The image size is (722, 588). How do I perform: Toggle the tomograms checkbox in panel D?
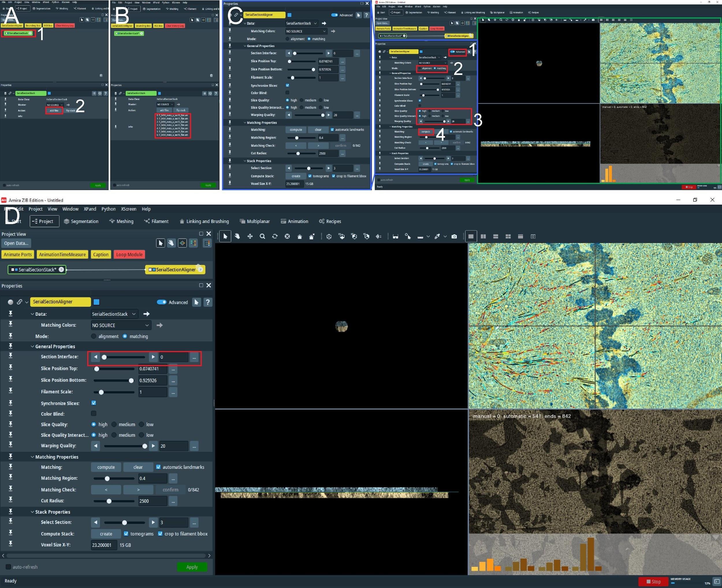pos(126,533)
